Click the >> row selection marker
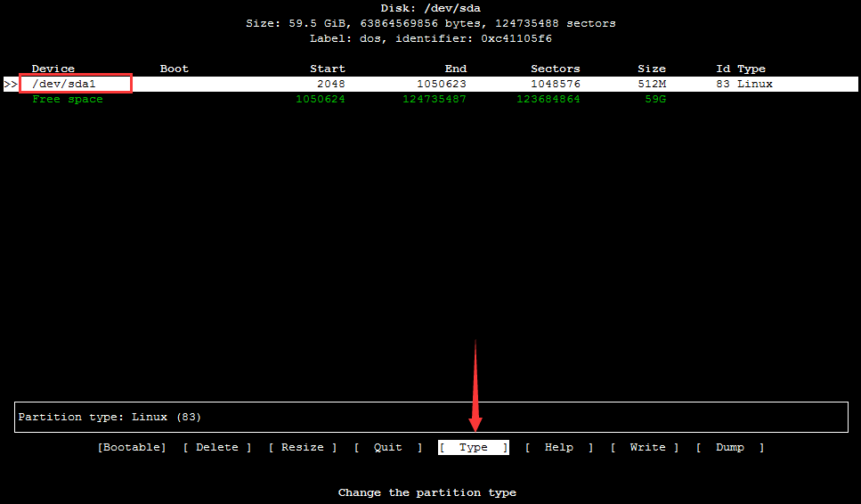 pyautogui.click(x=11, y=84)
